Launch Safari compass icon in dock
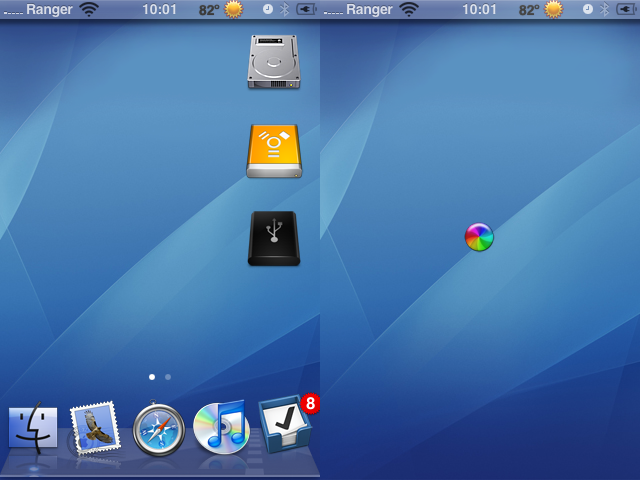The width and height of the screenshot is (640, 480). tap(159, 428)
